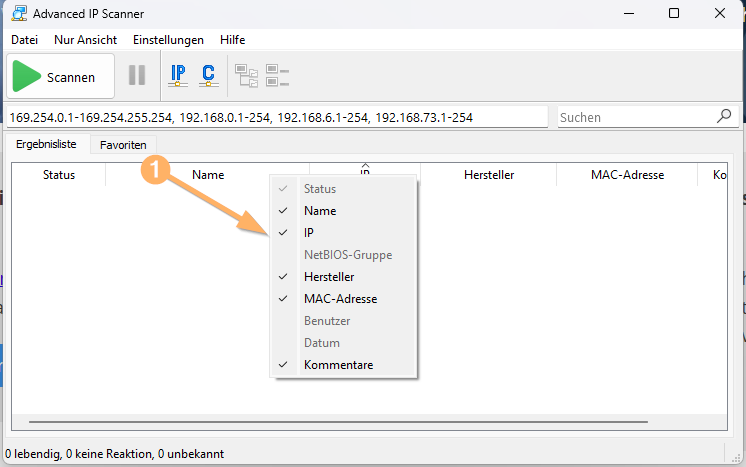746x467 pixels.
Task: Click the blue IP toolbar icon
Action: point(178,75)
